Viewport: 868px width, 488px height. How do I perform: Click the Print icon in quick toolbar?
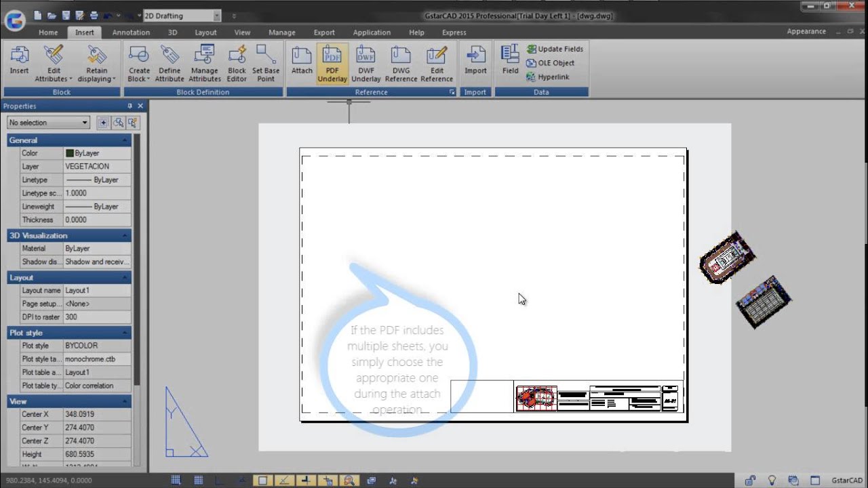94,15
